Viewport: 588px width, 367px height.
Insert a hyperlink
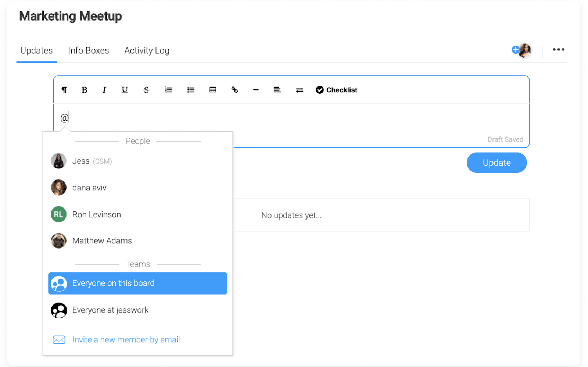(234, 90)
